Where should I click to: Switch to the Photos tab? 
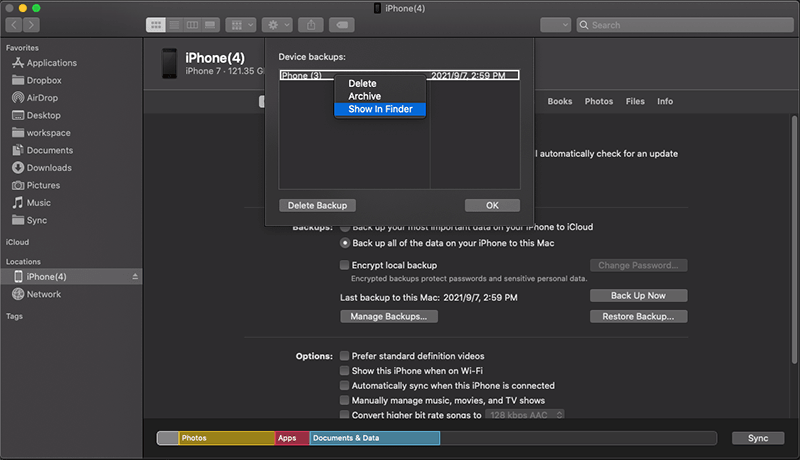click(x=598, y=101)
